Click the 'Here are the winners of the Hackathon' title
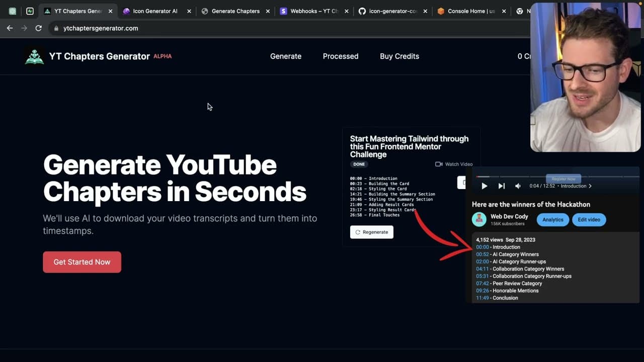The height and width of the screenshot is (362, 644). 531,204
